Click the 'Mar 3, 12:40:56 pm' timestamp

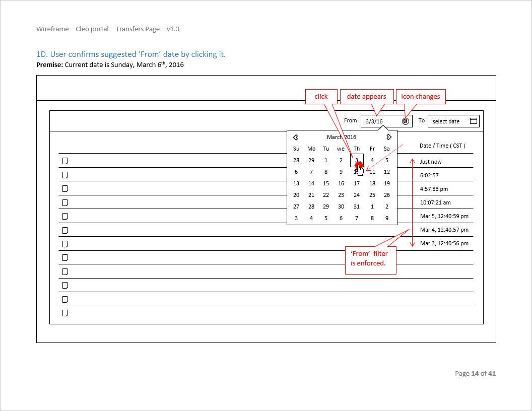point(444,243)
